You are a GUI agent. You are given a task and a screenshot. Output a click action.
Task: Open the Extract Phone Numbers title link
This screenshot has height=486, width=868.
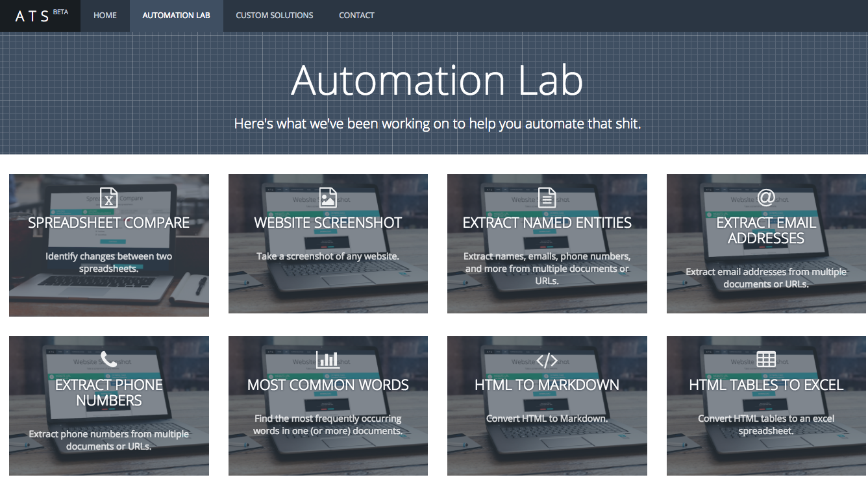pos(109,393)
